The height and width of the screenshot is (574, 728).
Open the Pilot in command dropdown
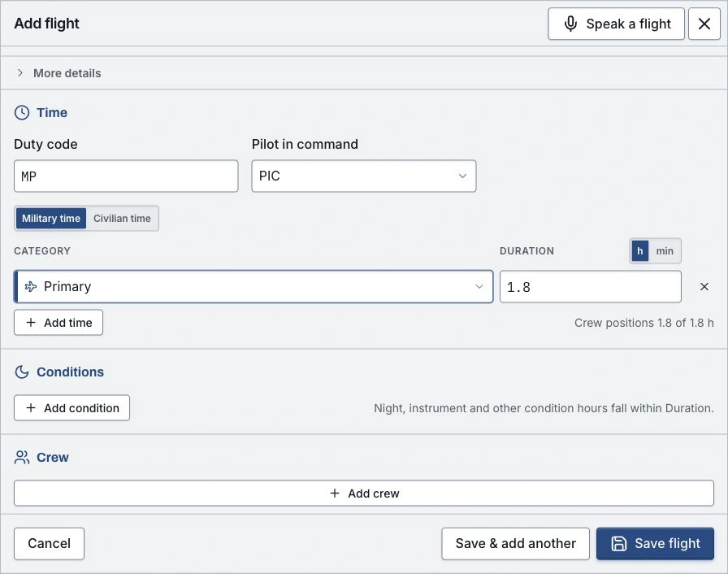tap(363, 176)
